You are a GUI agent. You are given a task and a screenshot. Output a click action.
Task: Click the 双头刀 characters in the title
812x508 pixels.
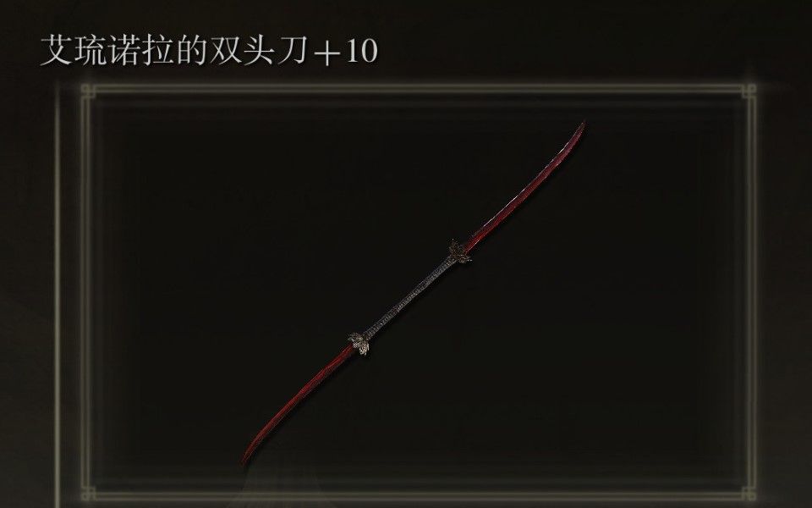[x=258, y=51]
